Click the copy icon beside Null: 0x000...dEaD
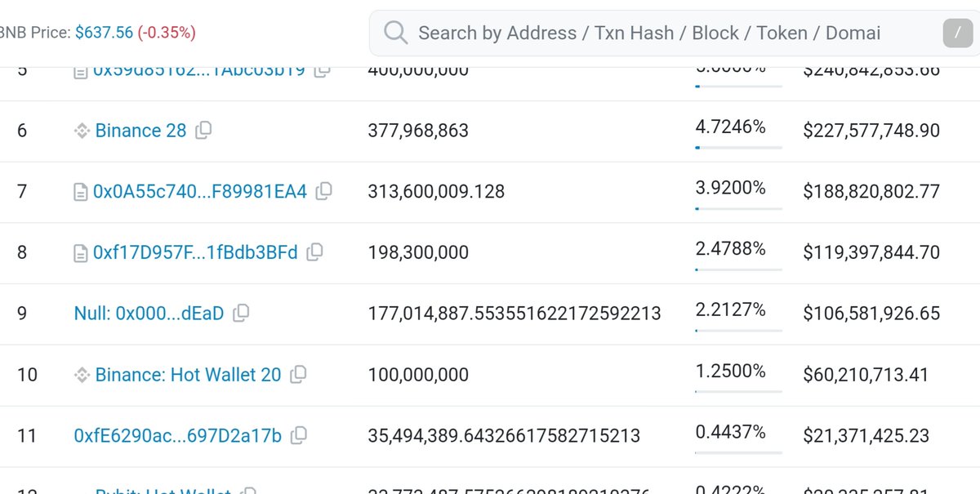 coord(239,313)
